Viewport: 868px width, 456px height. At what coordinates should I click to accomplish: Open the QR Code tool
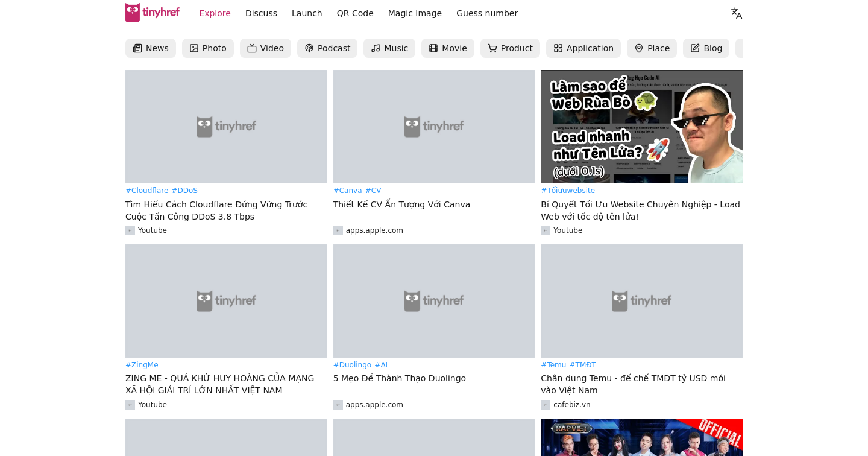[355, 13]
